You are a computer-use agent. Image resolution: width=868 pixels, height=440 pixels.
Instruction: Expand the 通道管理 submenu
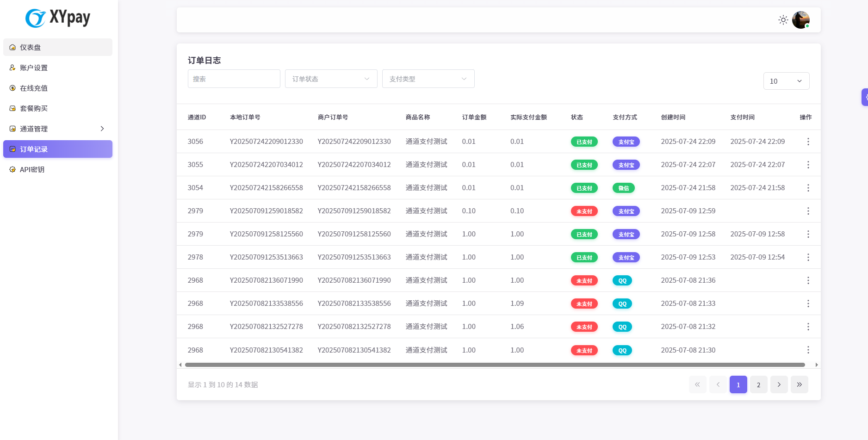58,129
